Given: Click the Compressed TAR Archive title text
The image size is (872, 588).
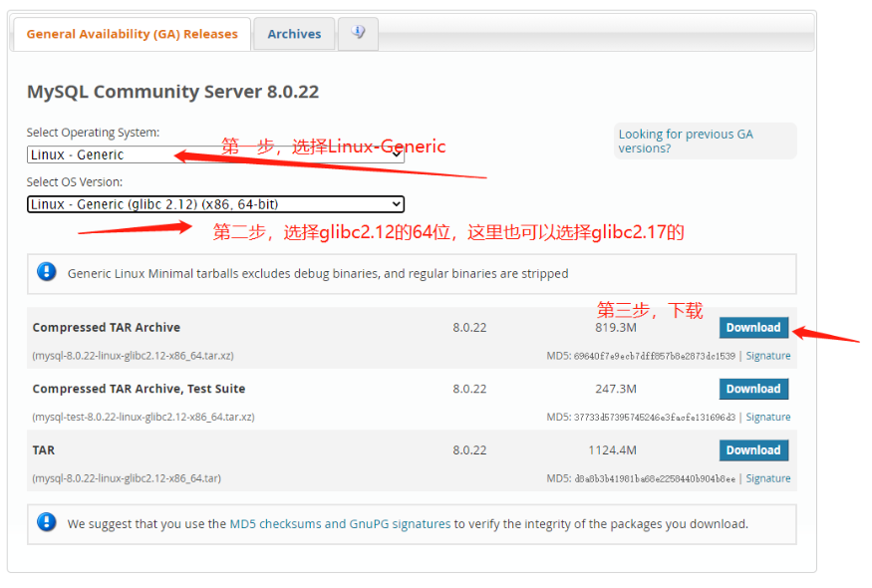Looking at the screenshot, I should pyautogui.click(x=107, y=328).
